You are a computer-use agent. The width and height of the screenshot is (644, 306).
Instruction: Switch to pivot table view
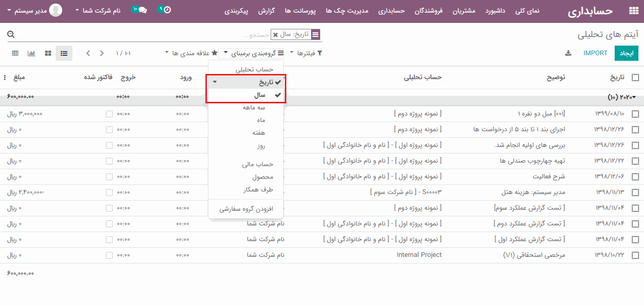[x=15, y=53]
